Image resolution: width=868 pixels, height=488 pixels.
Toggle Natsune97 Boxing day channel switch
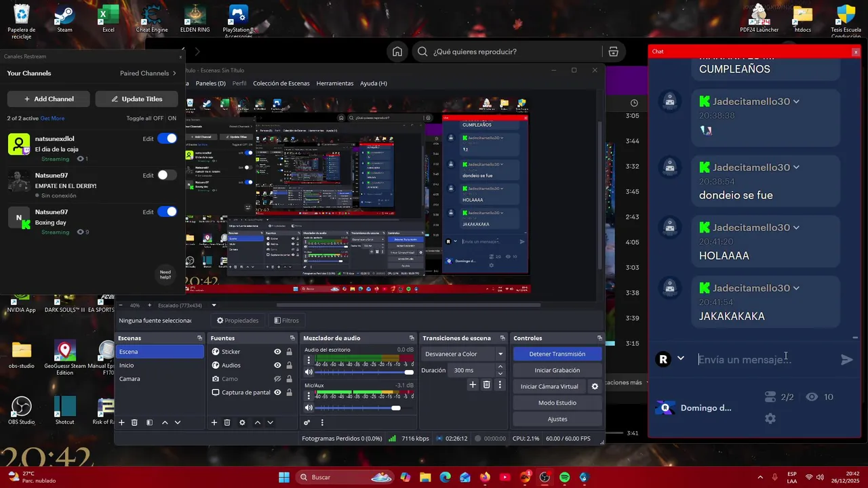click(167, 211)
